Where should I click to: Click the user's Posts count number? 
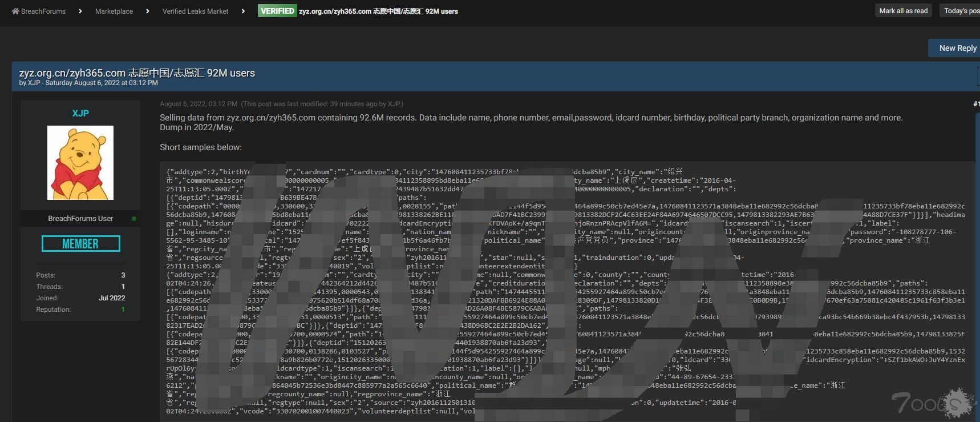[123, 275]
